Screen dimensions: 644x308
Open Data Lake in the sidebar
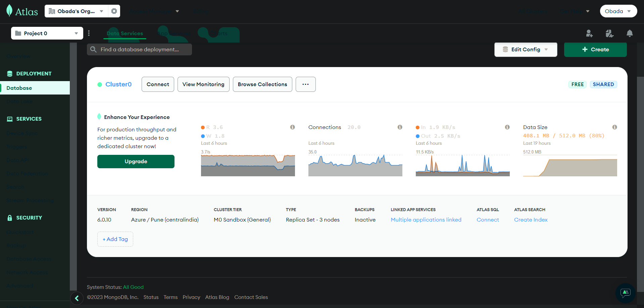tap(19, 101)
